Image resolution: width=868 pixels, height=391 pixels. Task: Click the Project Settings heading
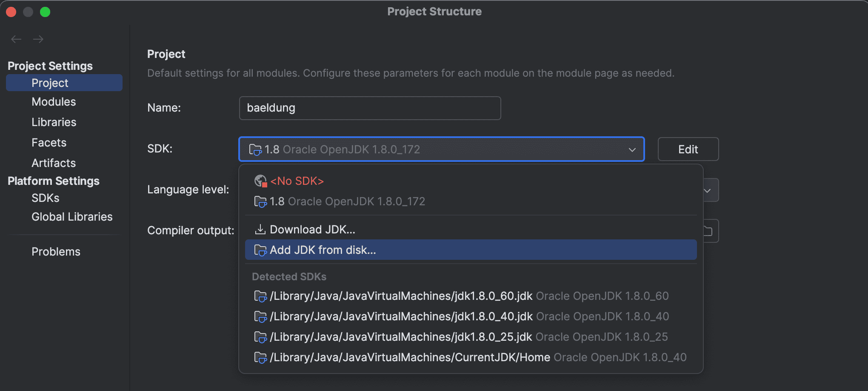(50, 66)
